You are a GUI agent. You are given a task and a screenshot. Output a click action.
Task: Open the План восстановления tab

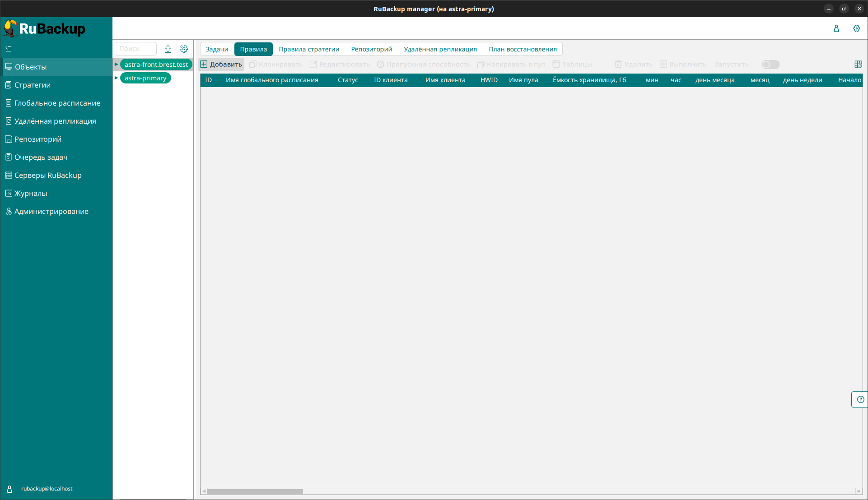coord(523,49)
